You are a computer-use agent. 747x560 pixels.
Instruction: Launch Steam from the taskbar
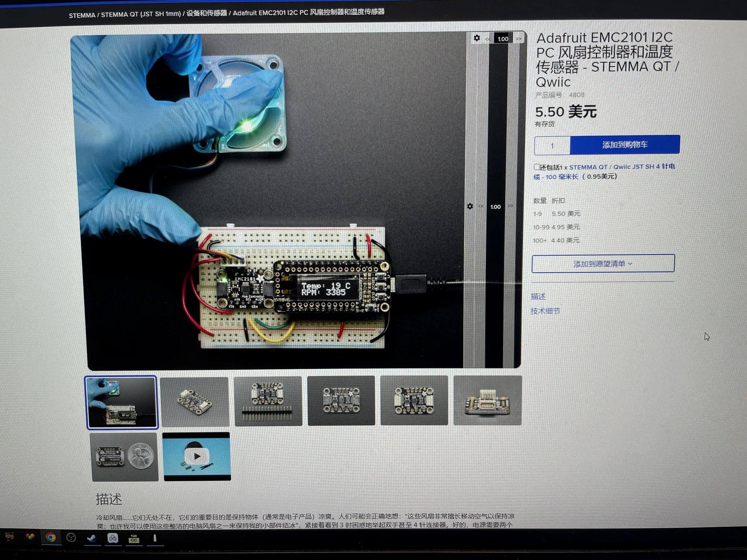92,538
